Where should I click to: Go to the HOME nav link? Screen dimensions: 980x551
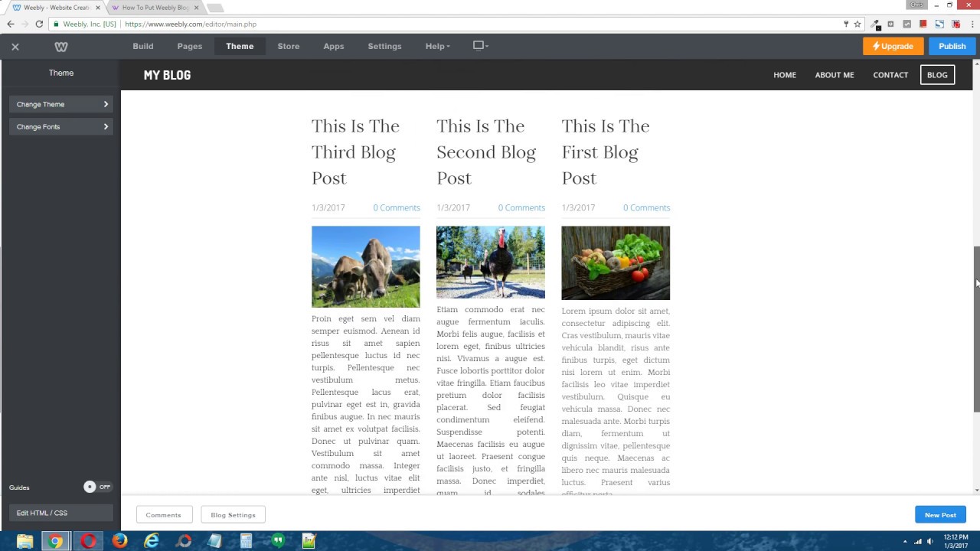[x=785, y=75]
